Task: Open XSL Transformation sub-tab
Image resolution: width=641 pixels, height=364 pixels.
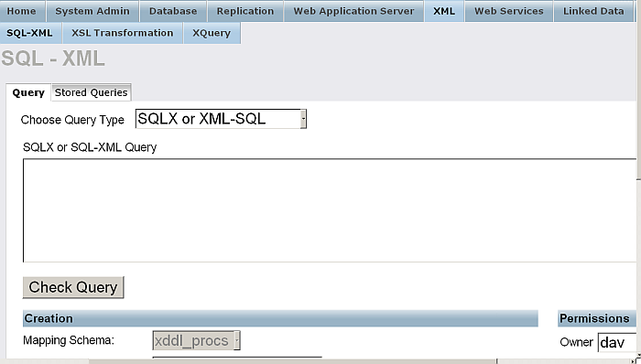Action: (122, 33)
